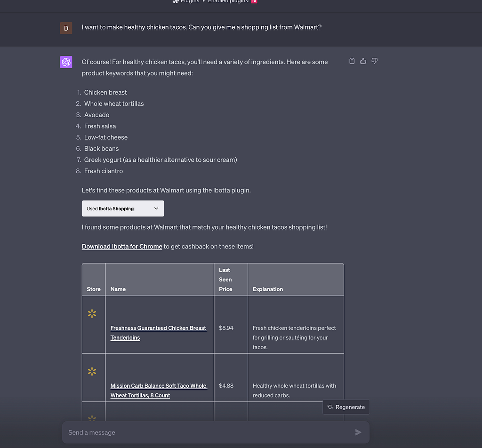Expand the Used Ibotta Shopping dropdown
The width and height of the screenshot is (482, 448).
click(123, 208)
